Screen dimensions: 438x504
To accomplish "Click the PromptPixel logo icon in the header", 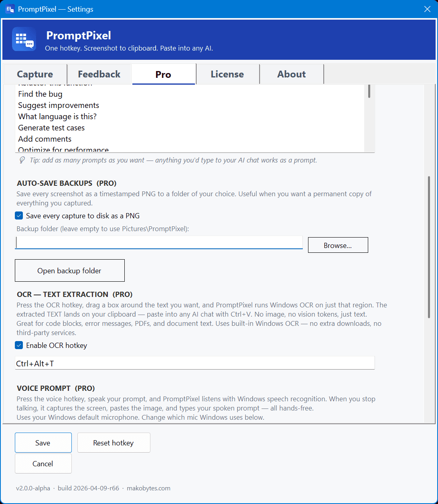I will coord(24,39).
